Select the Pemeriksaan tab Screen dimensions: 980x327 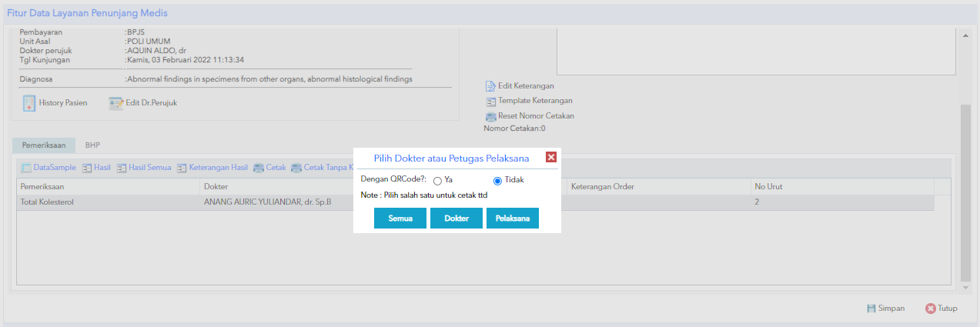click(43, 145)
